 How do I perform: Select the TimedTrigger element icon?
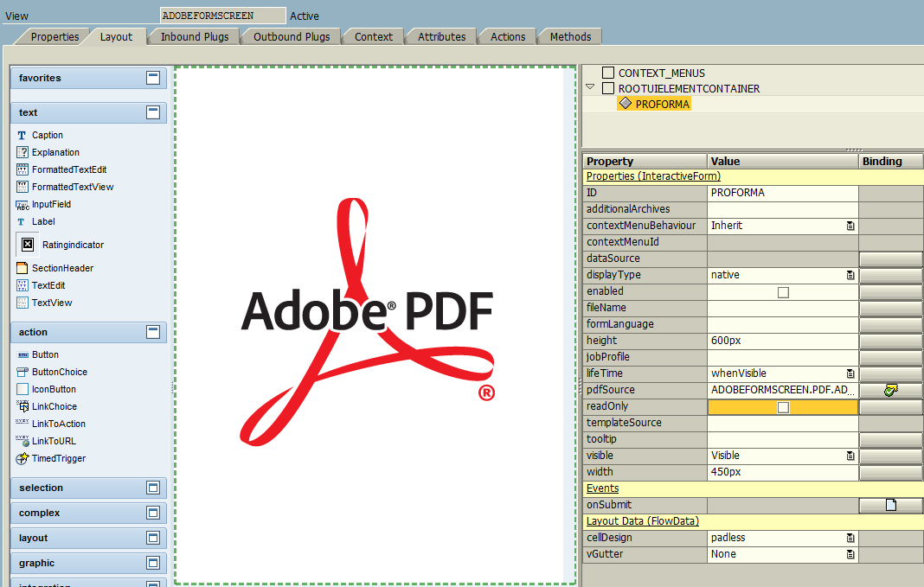pos(23,458)
